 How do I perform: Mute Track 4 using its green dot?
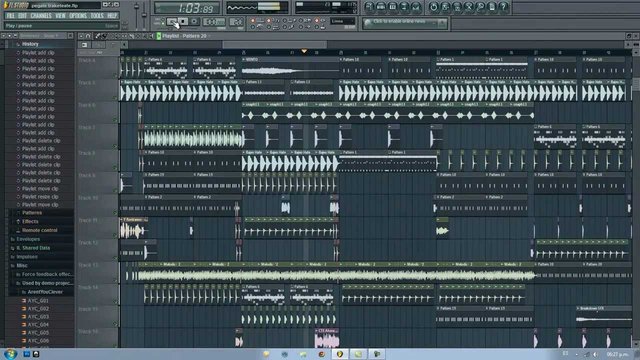[115, 75]
